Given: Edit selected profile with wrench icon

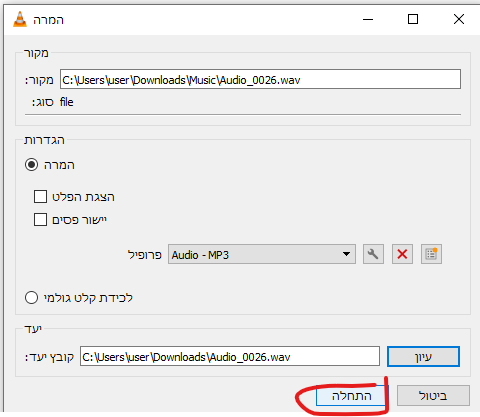Looking at the screenshot, I should pos(373,254).
